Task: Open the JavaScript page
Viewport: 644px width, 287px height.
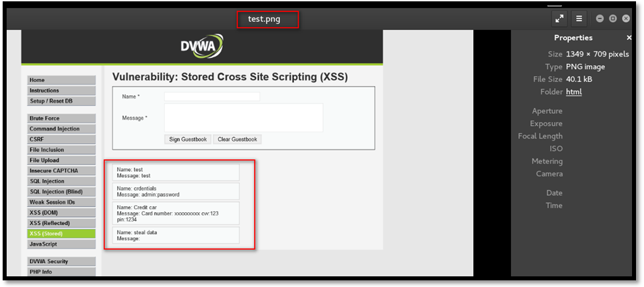Action: coord(62,244)
